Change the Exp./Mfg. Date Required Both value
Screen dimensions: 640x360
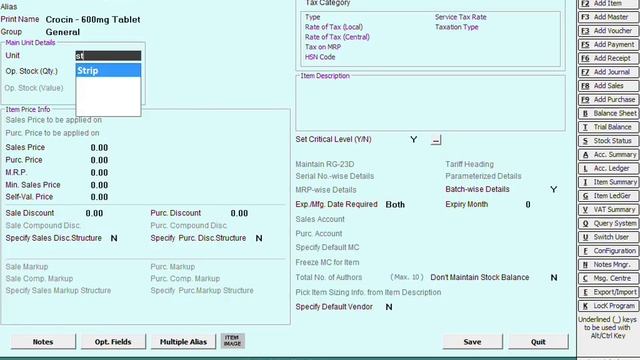395,204
